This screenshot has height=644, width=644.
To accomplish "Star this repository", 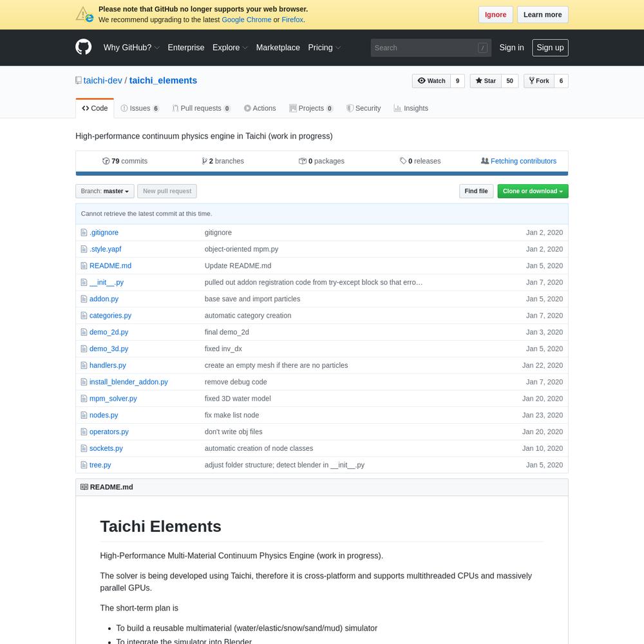I will point(486,81).
